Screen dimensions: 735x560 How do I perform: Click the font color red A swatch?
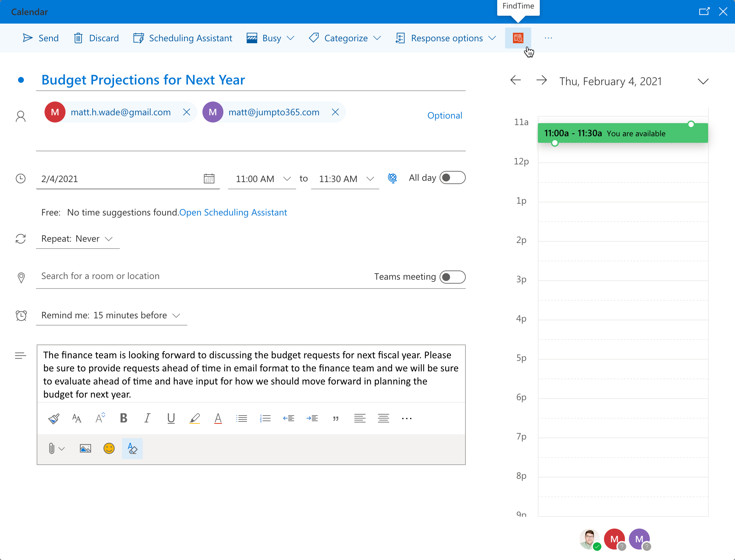click(218, 418)
